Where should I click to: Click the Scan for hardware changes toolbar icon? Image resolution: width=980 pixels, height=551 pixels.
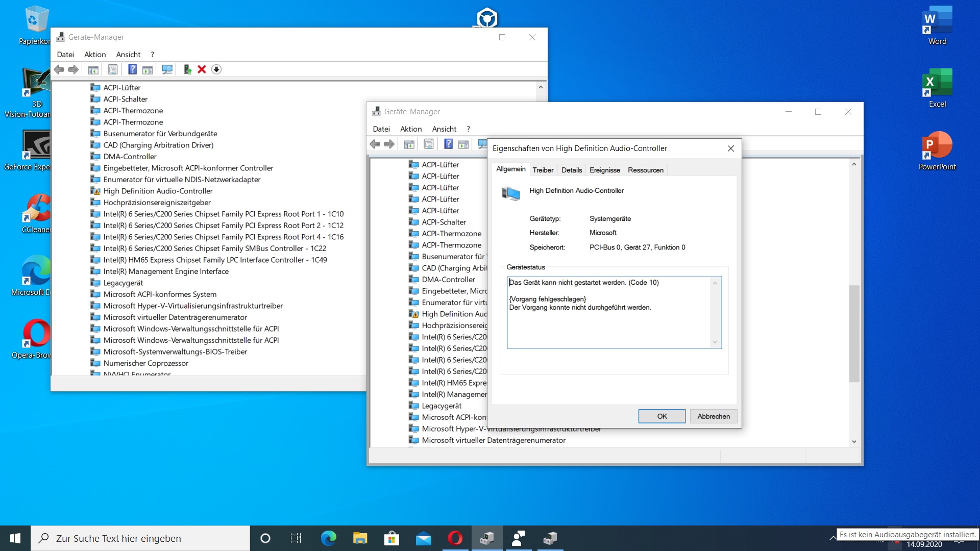(x=167, y=69)
